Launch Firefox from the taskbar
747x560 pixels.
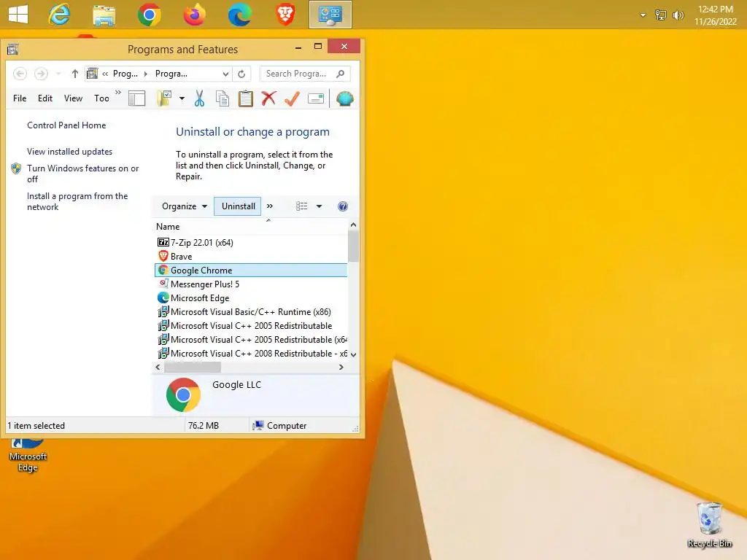[x=194, y=15]
